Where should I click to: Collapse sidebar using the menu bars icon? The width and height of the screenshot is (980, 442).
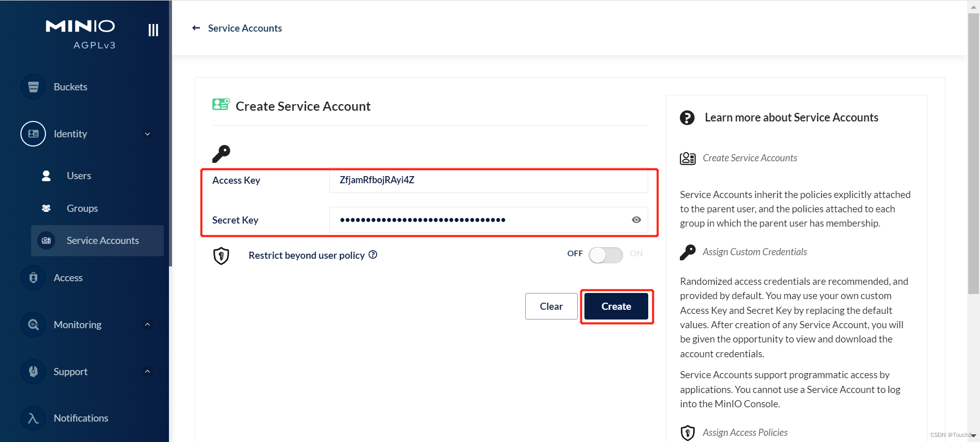coord(153,30)
